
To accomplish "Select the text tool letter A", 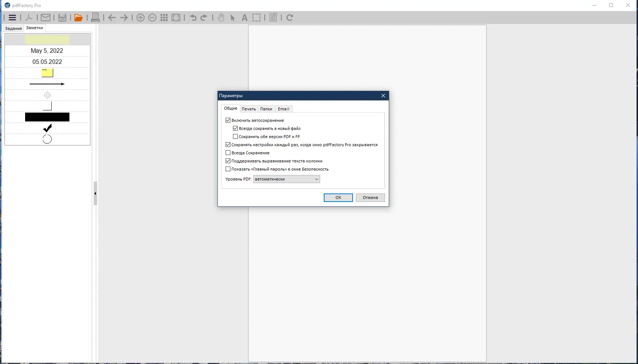I will (244, 17).
